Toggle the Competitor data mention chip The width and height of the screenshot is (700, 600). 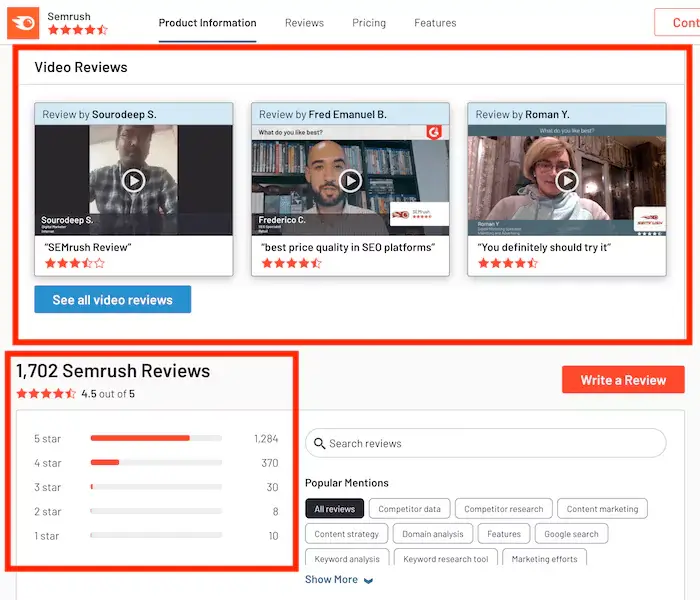point(409,509)
